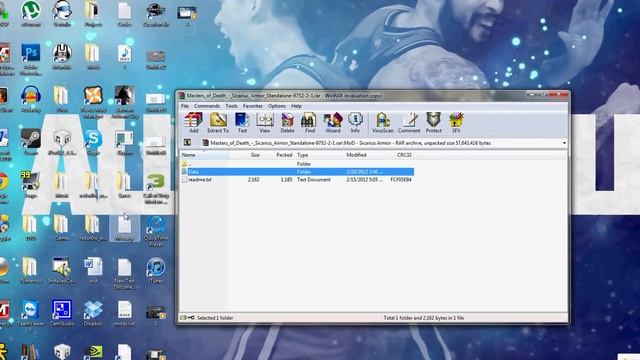Open the Help menu
640x360 pixels.
tap(296, 106)
